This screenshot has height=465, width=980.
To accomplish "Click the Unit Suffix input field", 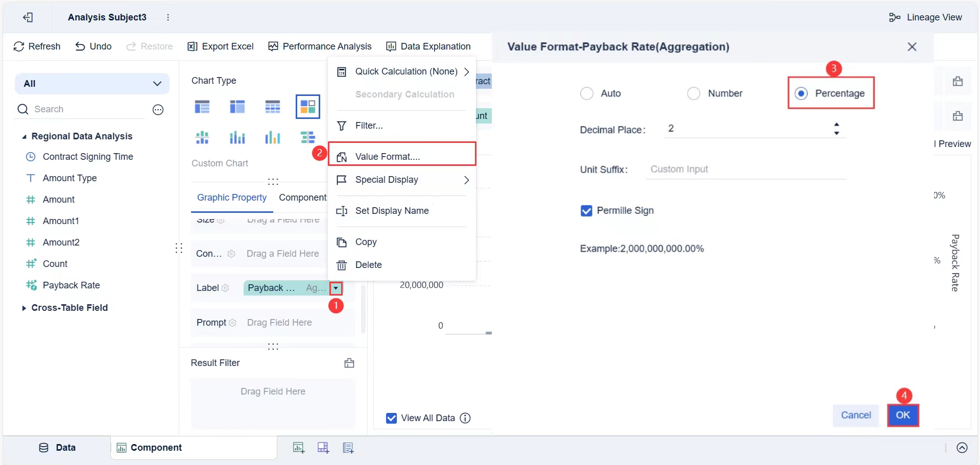I will coord(746,169).
